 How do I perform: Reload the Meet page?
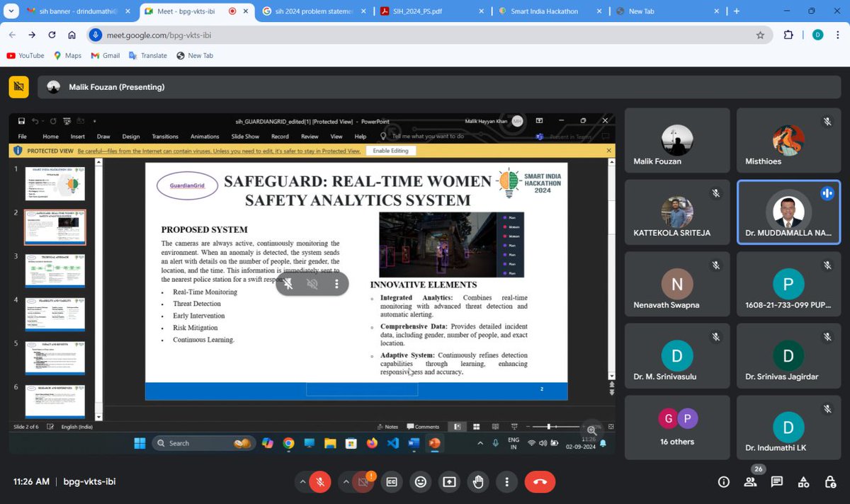click(52, 35)
